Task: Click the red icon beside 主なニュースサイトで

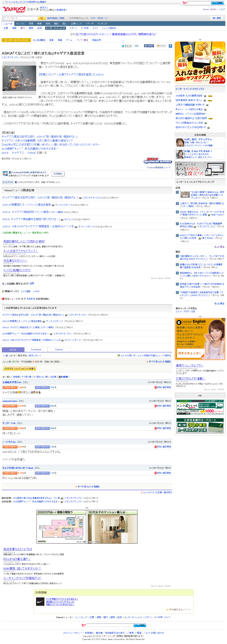Action: (3, 299)
